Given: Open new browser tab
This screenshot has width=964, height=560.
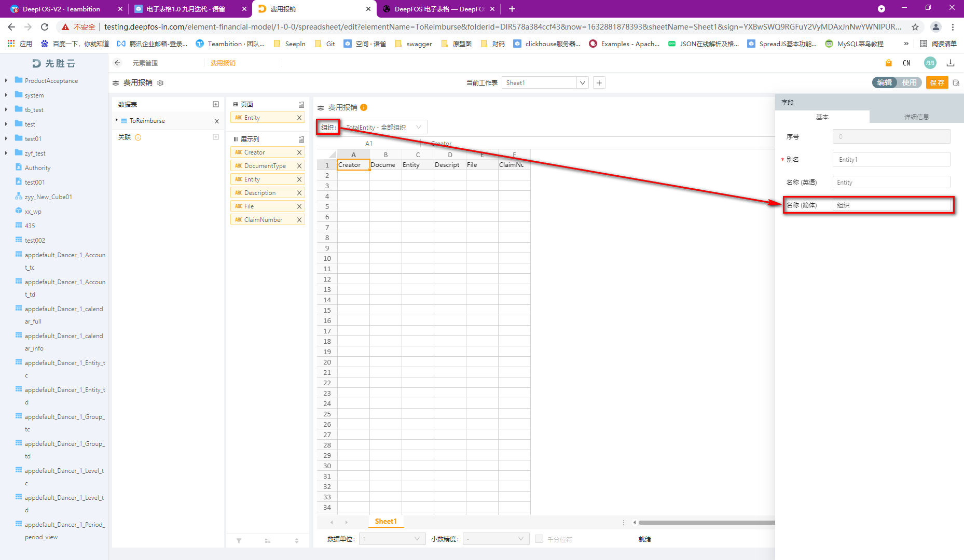Looking at the screenshot, I should point(512,9).
